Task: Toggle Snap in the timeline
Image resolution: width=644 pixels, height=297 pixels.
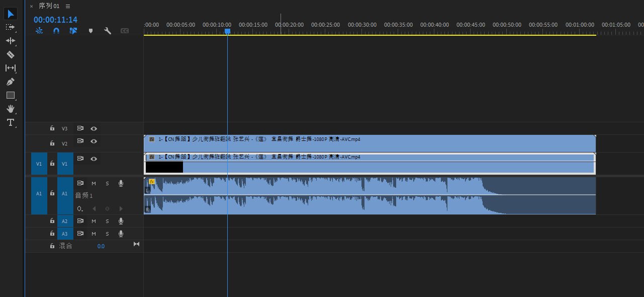Action: tap(56, 31)
